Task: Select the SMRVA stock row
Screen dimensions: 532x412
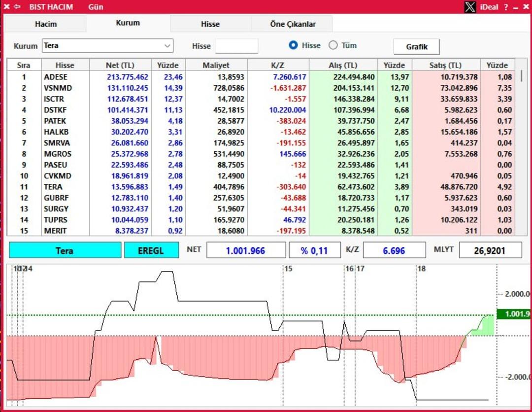Action: tap(261, 143)
